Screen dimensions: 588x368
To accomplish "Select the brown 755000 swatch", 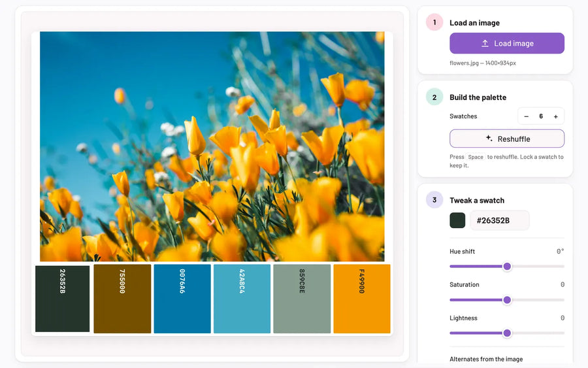I will (122, 299).
